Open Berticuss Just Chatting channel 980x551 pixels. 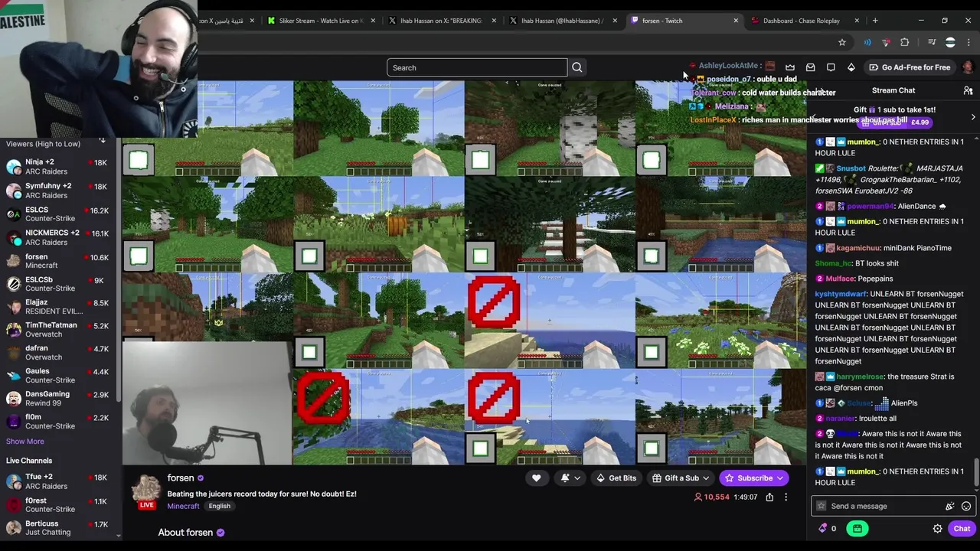[x=57, y=528]
